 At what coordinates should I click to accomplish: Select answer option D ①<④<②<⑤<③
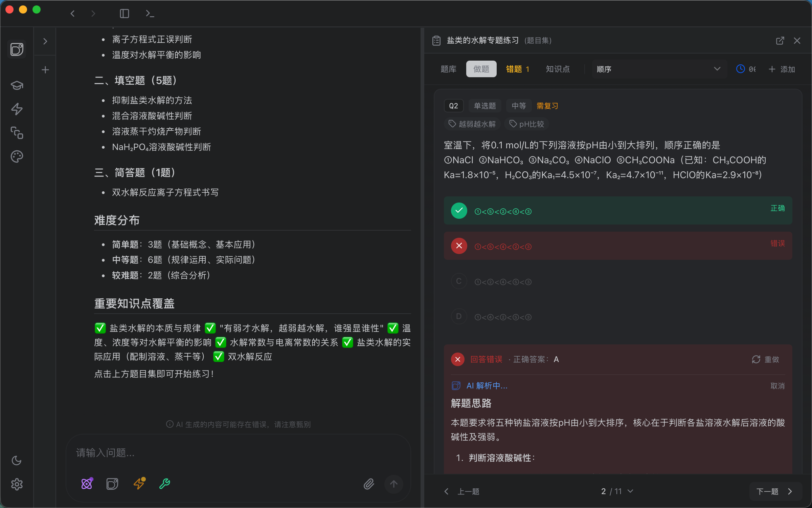pyautogui.click(x=618, y=316)
